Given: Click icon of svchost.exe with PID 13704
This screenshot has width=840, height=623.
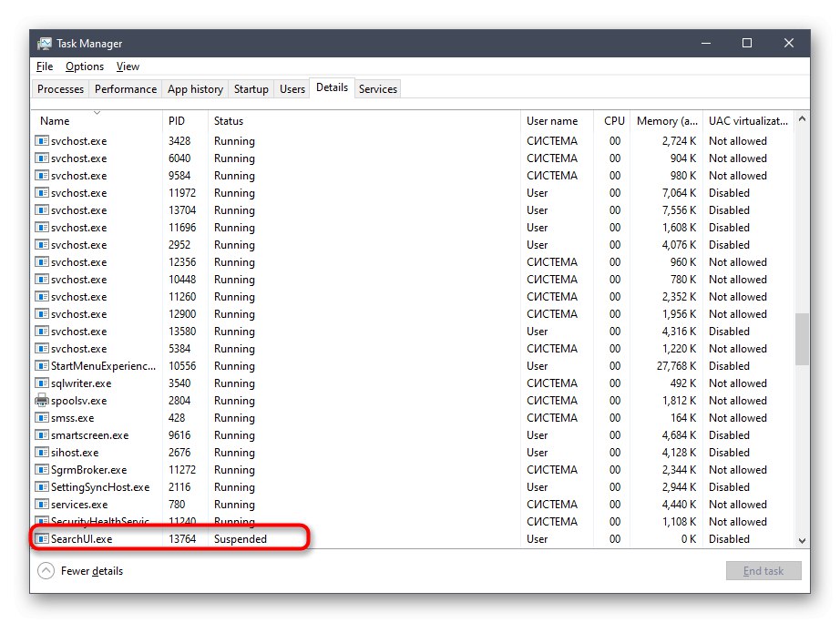Looking at the screenshot, I should click(x=42, y=210).
